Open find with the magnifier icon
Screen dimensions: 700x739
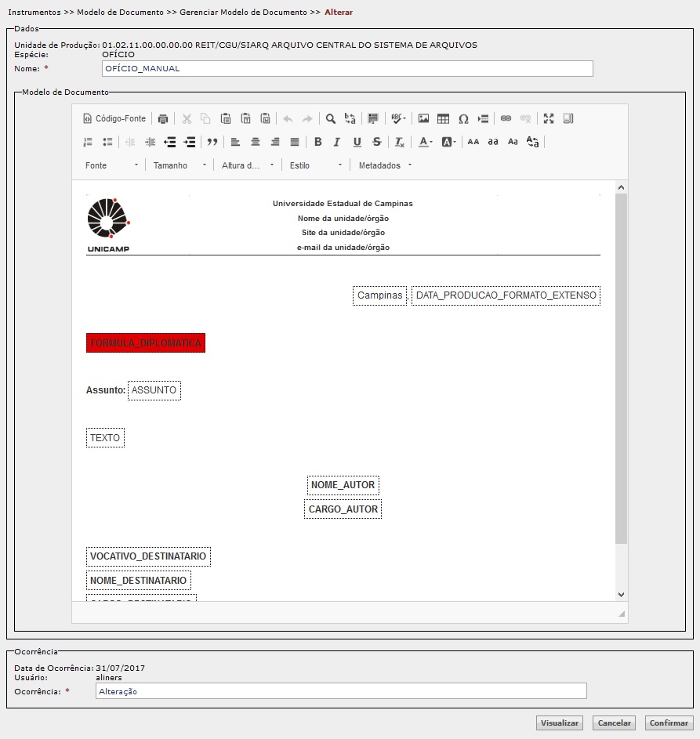point(331,119)
